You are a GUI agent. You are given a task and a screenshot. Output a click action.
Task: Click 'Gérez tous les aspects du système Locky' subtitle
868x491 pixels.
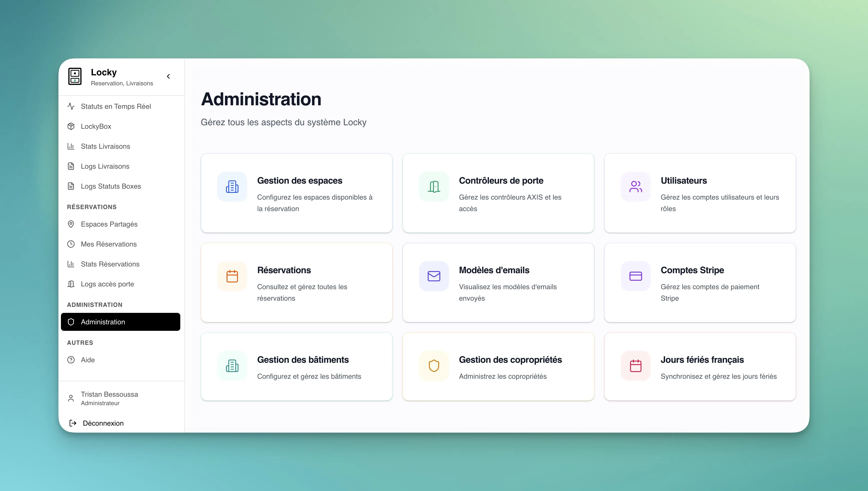(283, 122)
